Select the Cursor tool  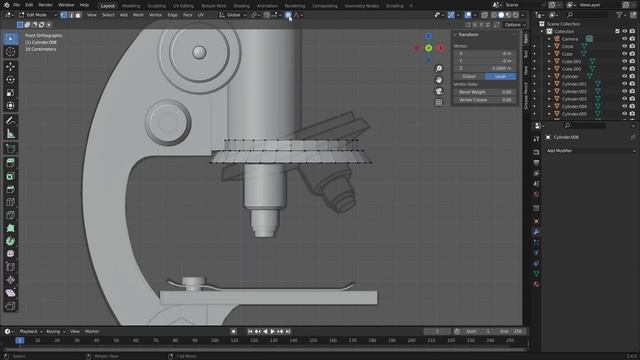click(11, 52)
